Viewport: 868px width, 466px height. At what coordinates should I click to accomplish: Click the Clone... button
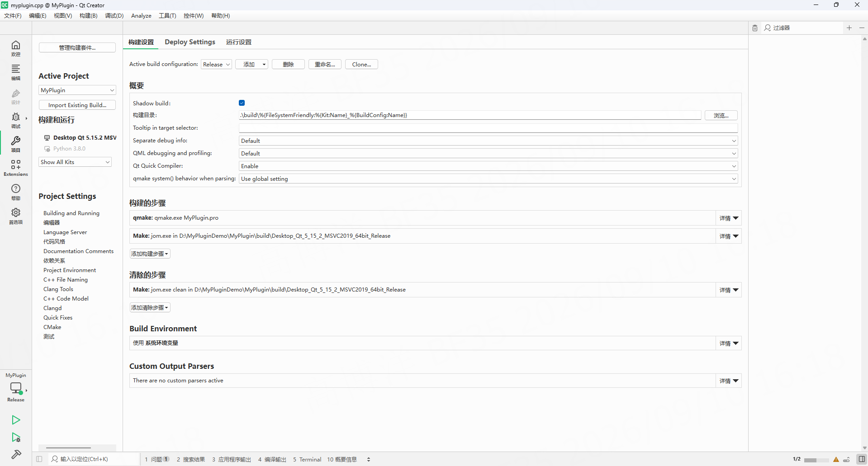tap(361, 65)
